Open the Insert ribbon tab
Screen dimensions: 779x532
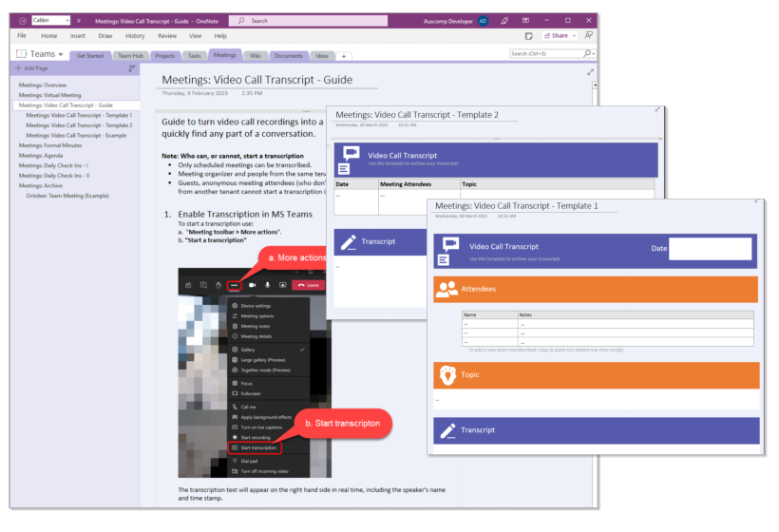[78, 36]
